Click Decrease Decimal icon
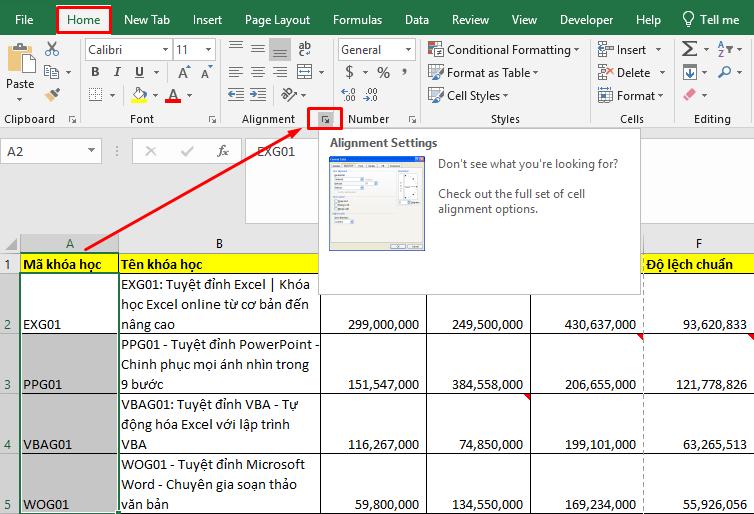The height and width of the screenshot is (514, 754). [x=370, y=95]
